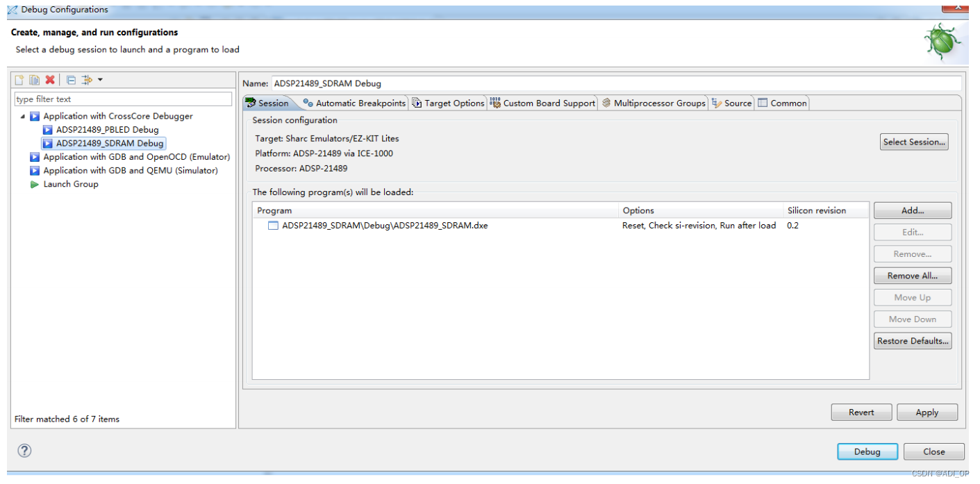Click the Remove All... button
Screen dimensions: 980x484
coord(913,276)
